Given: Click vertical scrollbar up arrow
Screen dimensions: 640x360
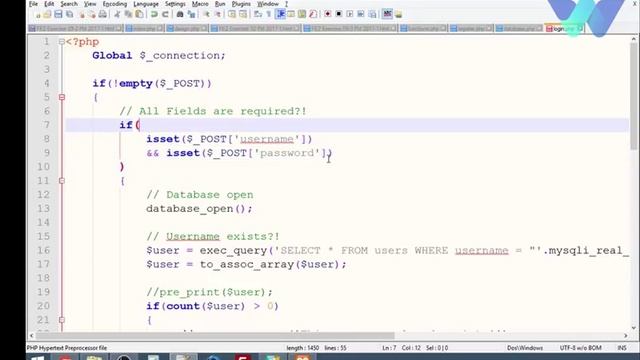Looking at the screenshot, I should click(633, 39).
